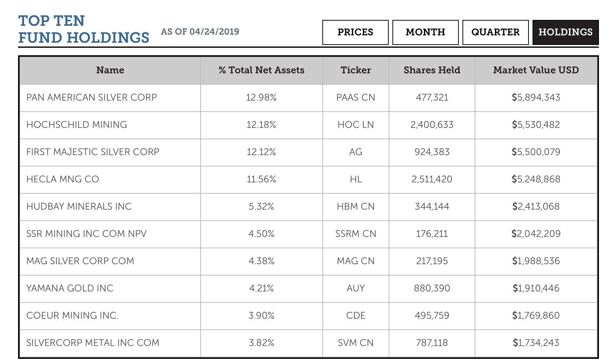
Task: Click the Hochschild Mining holding name
Action: tap(77, 125)
